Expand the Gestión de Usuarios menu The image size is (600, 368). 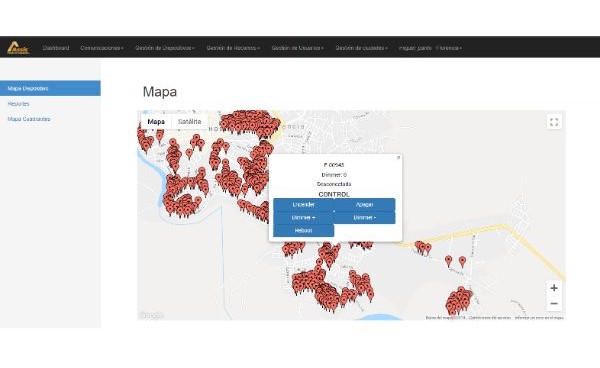[298, 48]
